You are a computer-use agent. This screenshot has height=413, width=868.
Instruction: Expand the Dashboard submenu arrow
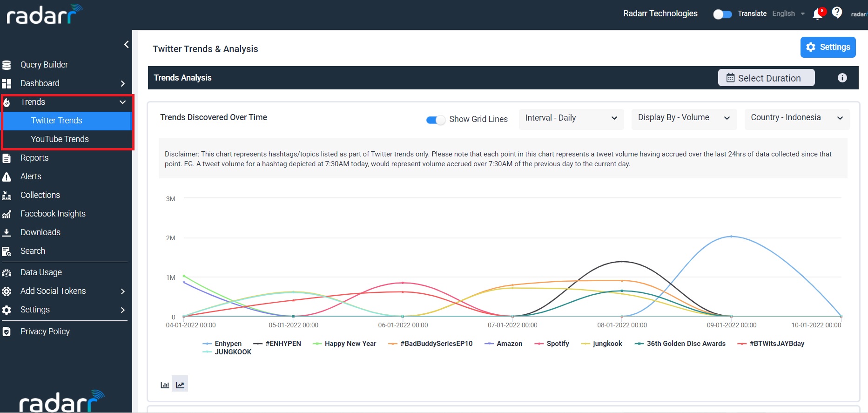(123, 83)
